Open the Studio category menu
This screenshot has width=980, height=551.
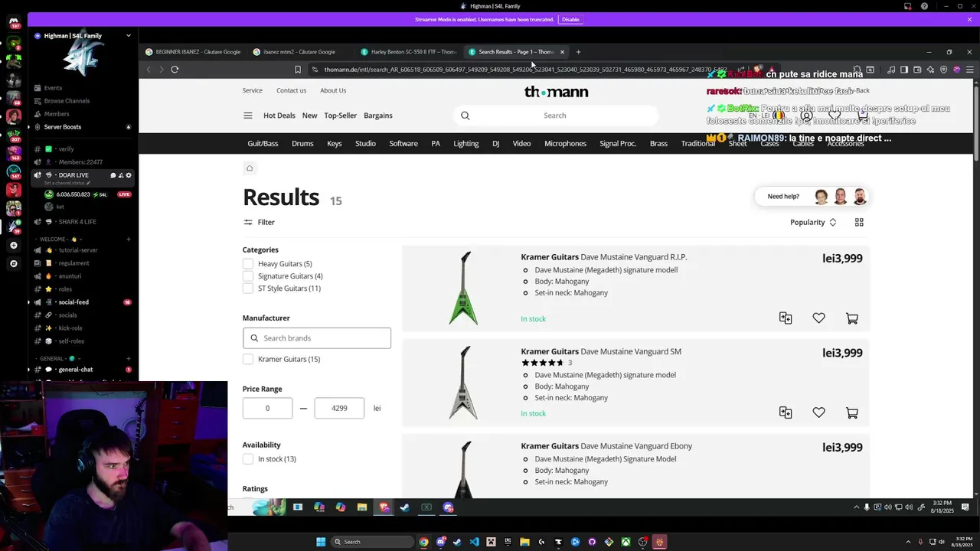click(x=365, y=144)
